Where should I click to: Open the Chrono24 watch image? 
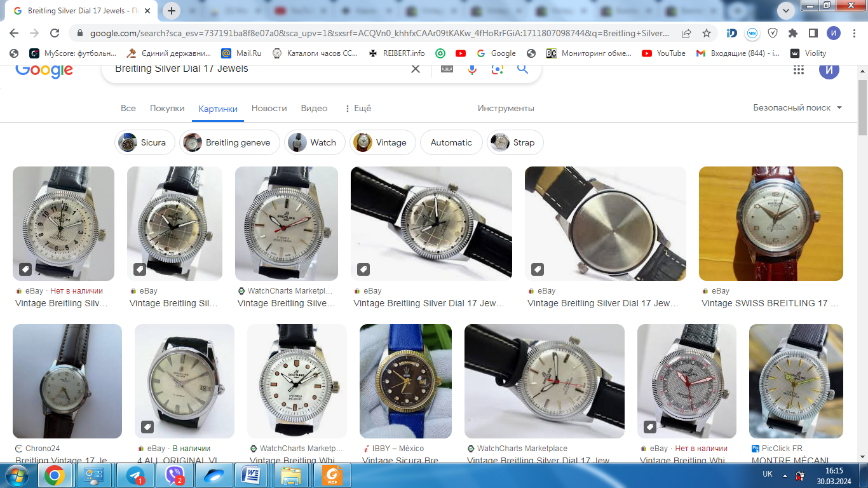(x=67, y=381)
